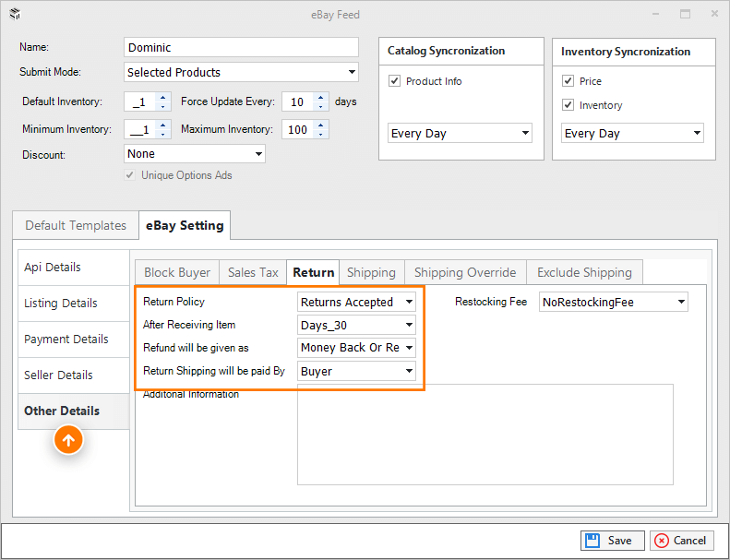Switch to the Block Buyer tab
This screenshot has height=560, width=730.
tap(177, 272)
